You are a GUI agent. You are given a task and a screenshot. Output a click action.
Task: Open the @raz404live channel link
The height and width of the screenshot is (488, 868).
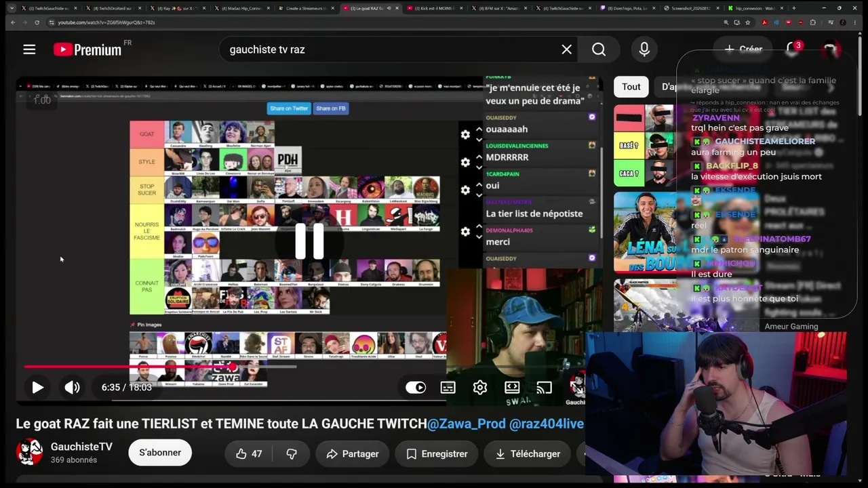point(547,424)
